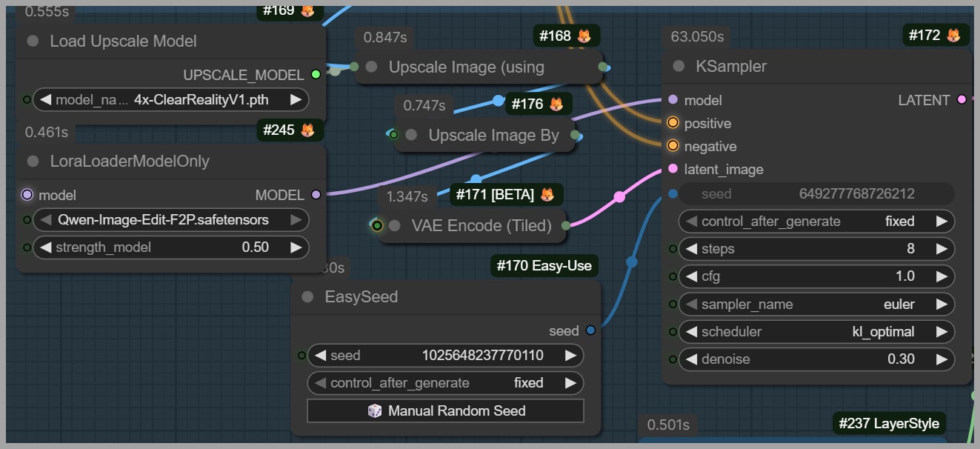Screen dimensions: 980x449
Task: Toggle the LoraLoaderModelOnly node collapse dot
Action: pyautogui.click(x=33, y=162)
